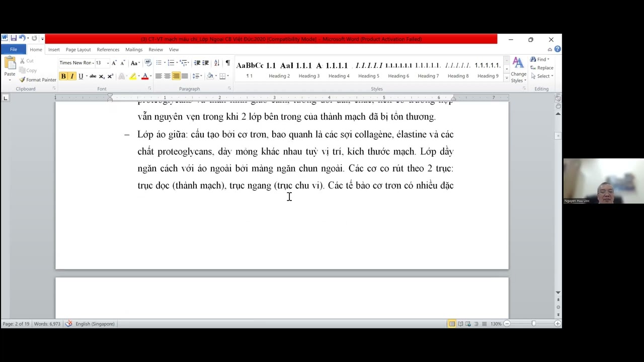Apply superscript formatting
Viewport: 644px width, 362px height.
click(x=110, y=76)
